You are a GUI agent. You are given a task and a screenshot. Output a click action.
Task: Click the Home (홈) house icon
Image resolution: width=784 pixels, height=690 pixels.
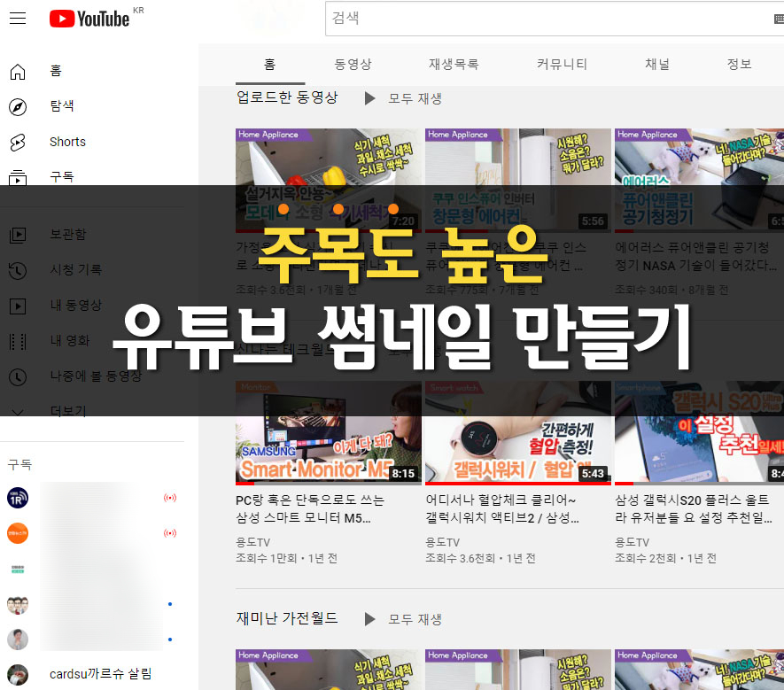(18, 72)
